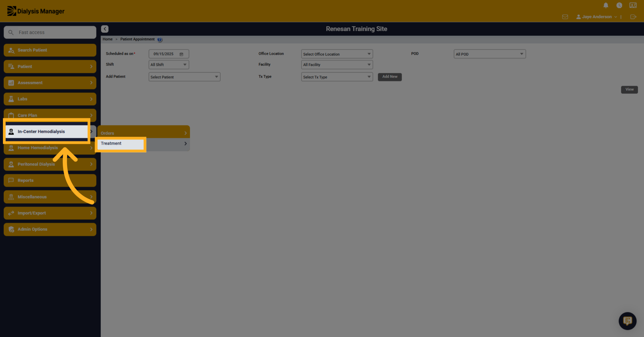The width and height of the screenshot is (644, 337).
Task: Open the chat widget icon
Action: tap(627, 321)
